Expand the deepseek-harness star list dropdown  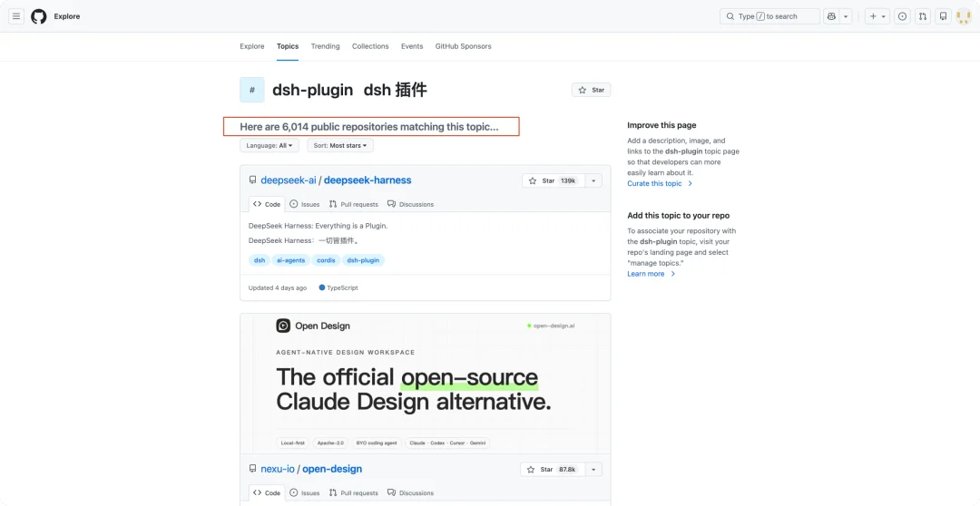(x=593, y=180)
